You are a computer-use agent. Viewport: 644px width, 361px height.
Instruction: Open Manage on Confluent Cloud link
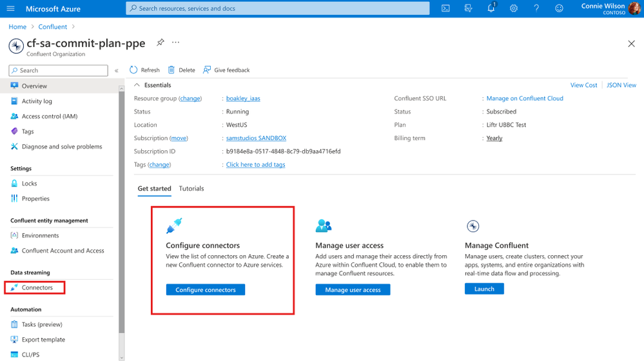(525, 99)
